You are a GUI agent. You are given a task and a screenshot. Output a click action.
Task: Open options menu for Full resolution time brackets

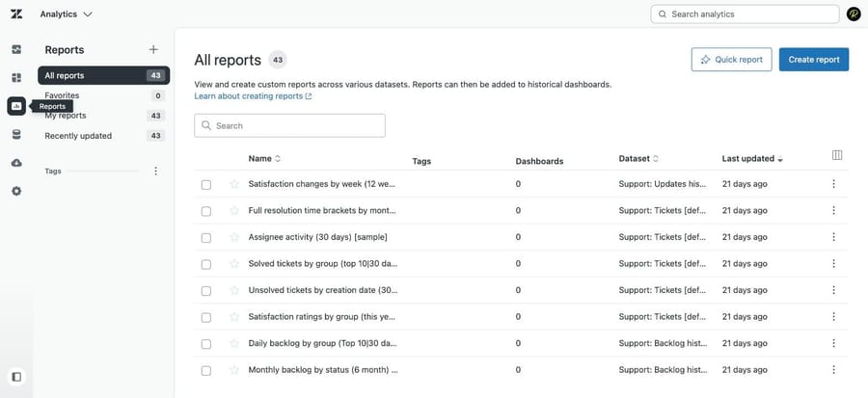point(833,211)
